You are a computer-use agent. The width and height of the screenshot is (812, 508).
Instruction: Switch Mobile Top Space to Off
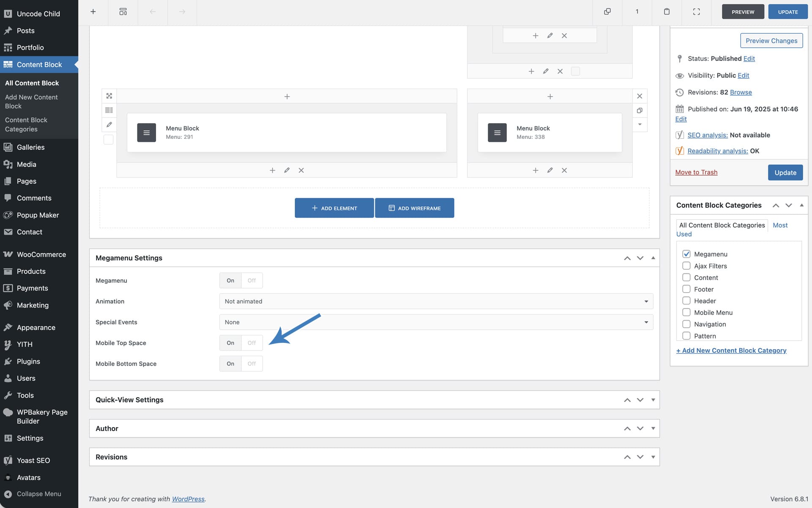[x=252, y=343]
